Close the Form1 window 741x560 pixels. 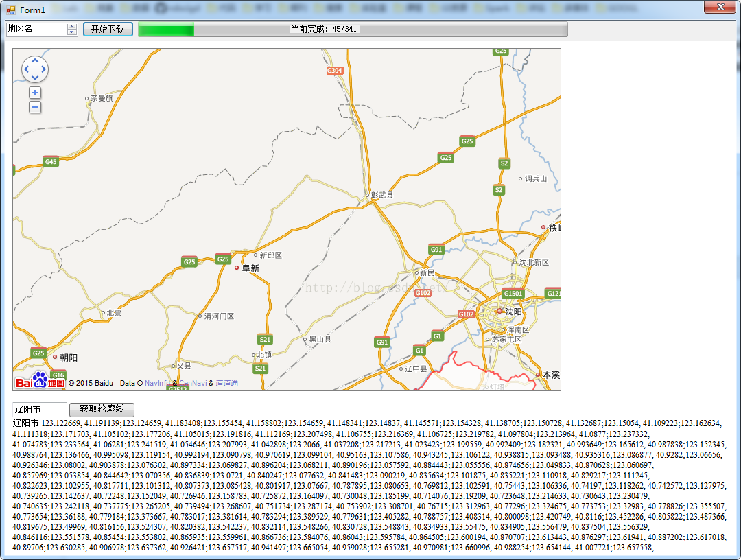(x=720, y=7)
